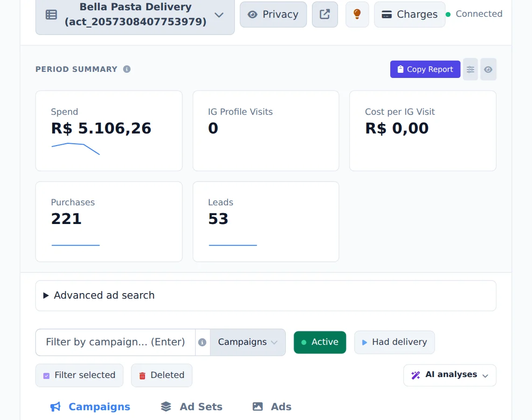Toggle the Filter selected checkbox button
This screenshot has height=420, width=532.
click(x=79, y=375)
